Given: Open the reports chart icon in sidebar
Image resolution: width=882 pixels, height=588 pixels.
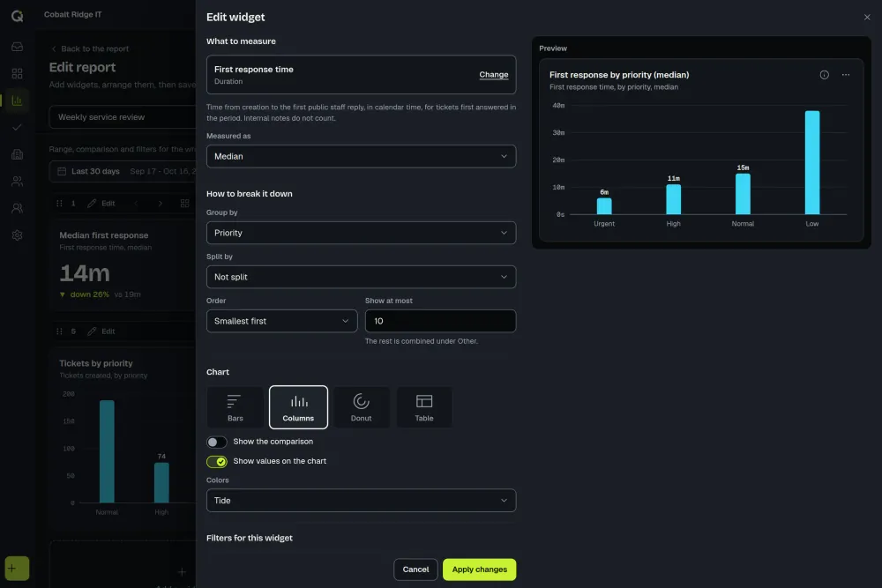Looking at the screenshot, I should coord(17,100).
